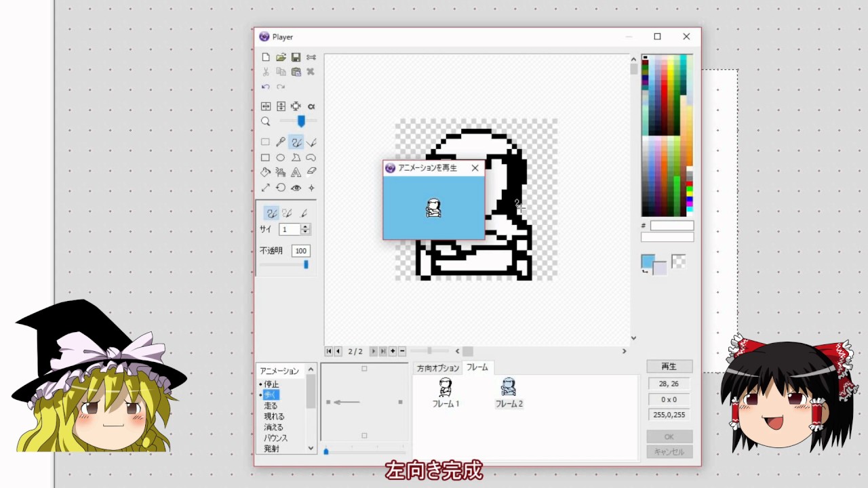
Task: Select バウンス in animation list
Action: pos(276,438)
